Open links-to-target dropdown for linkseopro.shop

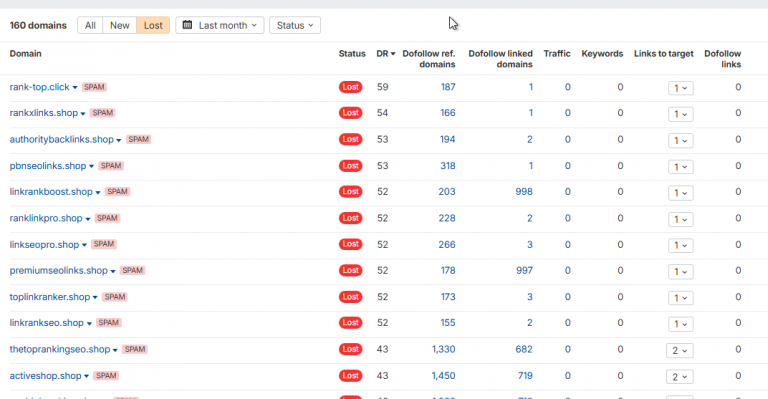click(680, 245)
